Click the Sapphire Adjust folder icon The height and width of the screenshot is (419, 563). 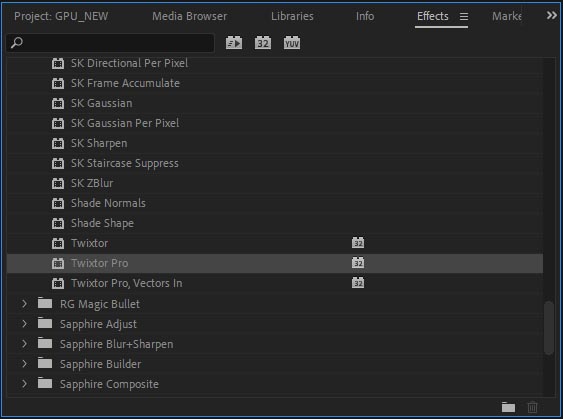point(45,323)
